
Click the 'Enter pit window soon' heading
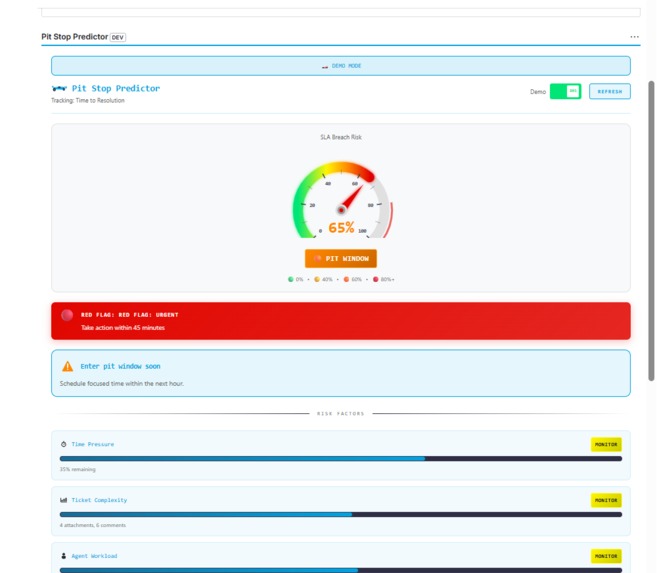click(x=120, y=366)
